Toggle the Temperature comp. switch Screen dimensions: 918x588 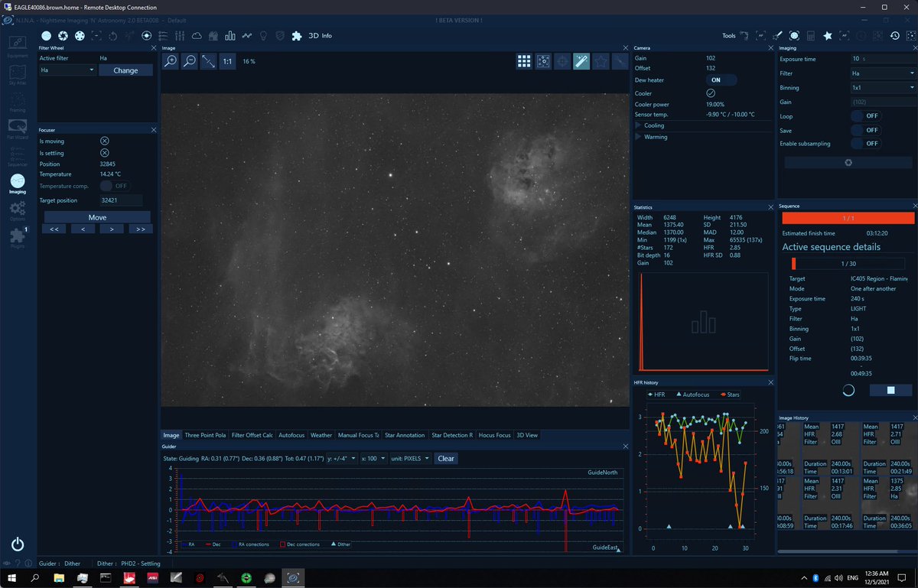114,186
